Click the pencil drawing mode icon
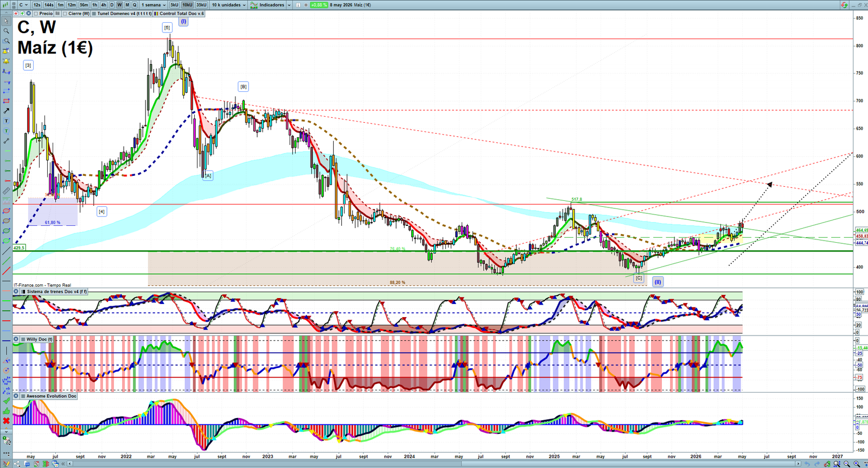The height and width of the screenshot is (468, 868). click(7, 464)
